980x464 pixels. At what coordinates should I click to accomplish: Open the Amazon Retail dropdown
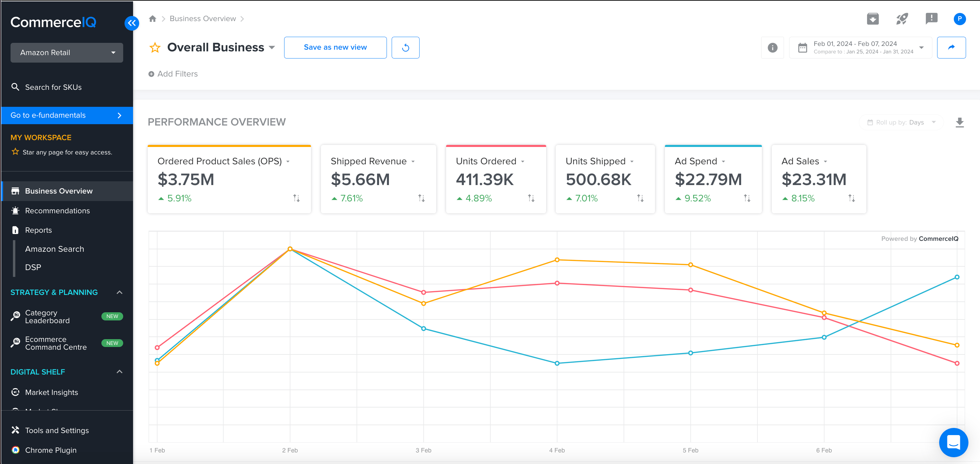click(67, 53)
